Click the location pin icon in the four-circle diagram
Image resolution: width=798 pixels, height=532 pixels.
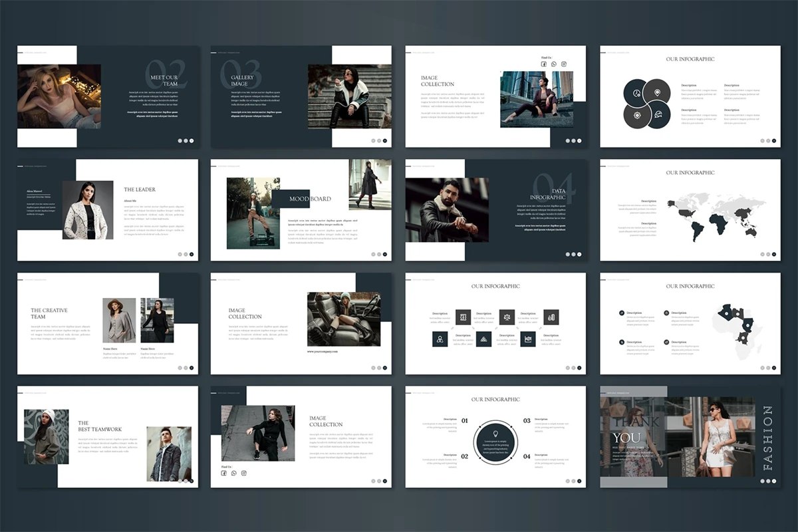coord(657,92)
